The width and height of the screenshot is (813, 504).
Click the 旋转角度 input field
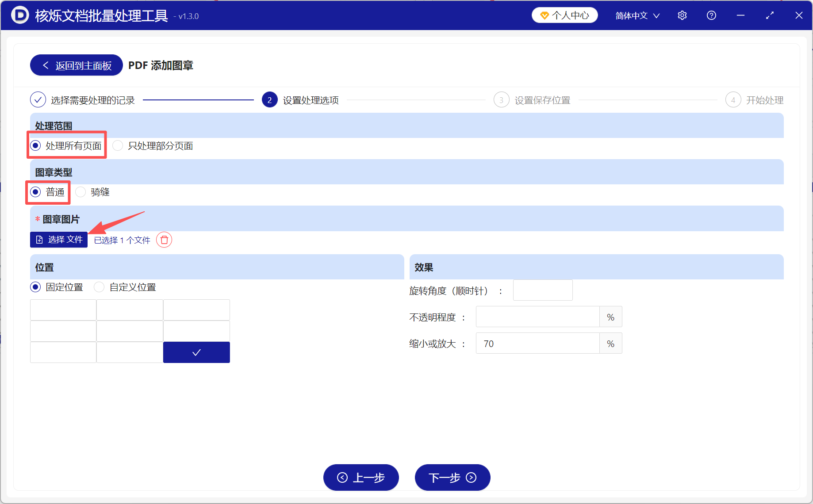click(542, 290)
